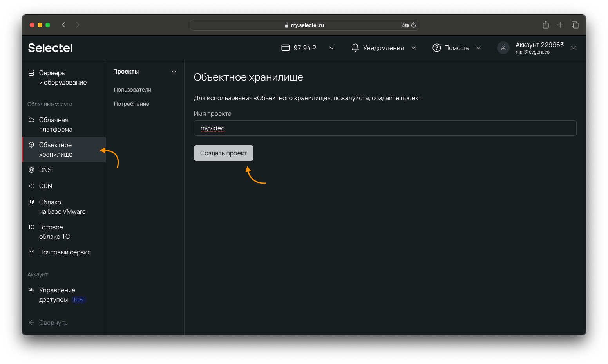This screenshot has width=608, height=364.
Task: Click the mail@evgeni.co account text
Action: tap(532, 52)
